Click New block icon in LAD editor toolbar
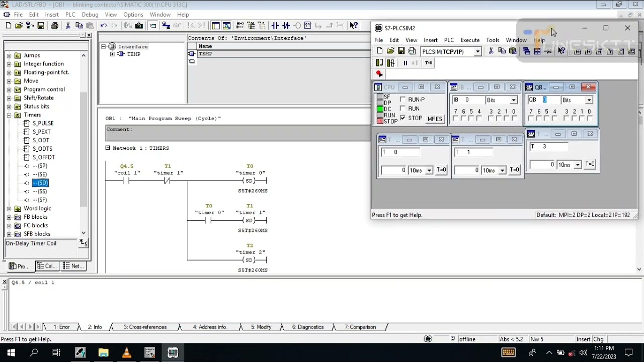The width and height of the screenshot is (644, 362). [8, 26]
